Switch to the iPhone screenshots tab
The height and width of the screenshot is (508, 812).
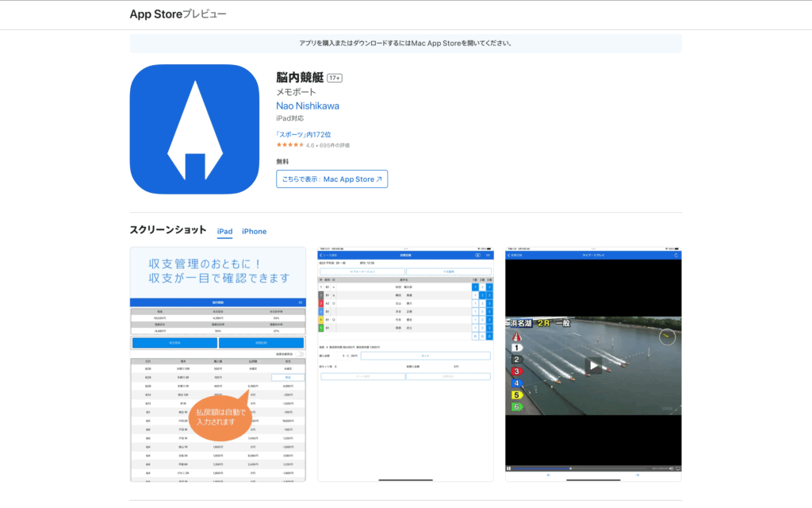[x=255, y=231]
